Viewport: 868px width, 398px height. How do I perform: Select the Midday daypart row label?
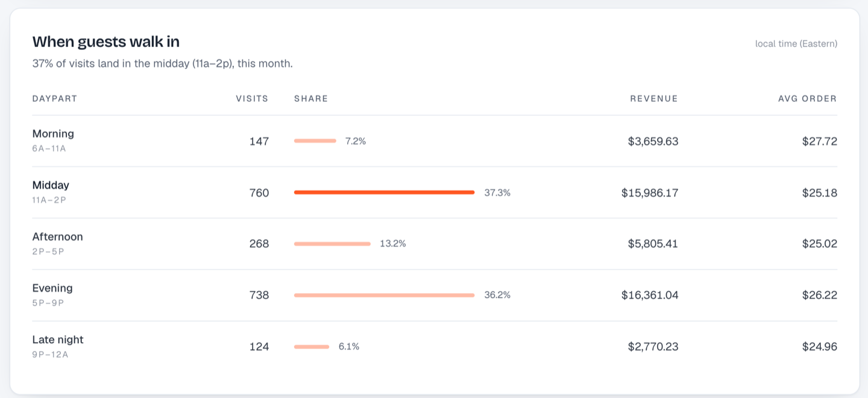tap(51, 185)
